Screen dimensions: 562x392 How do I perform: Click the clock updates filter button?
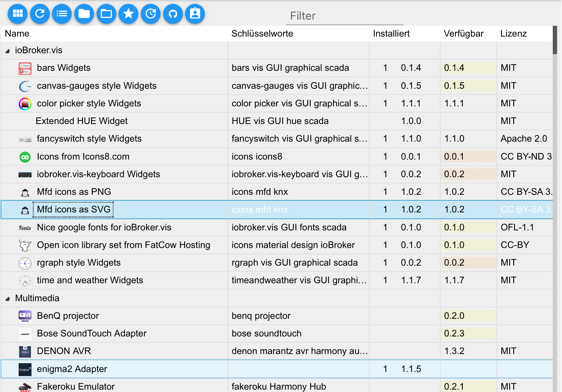(151, 14)
